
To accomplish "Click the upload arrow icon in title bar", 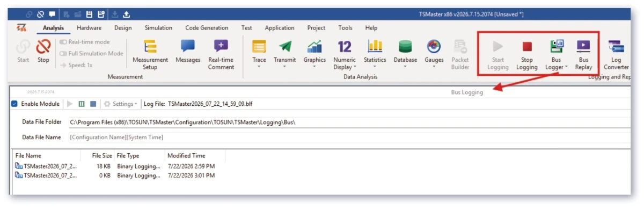I will [x=126, y=15].
